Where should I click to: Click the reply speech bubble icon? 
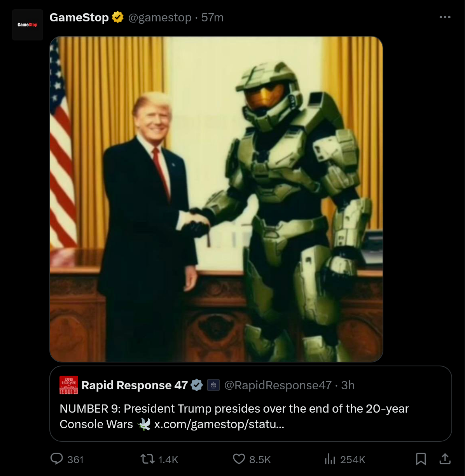pyautogui.click(x=57, y=459)
